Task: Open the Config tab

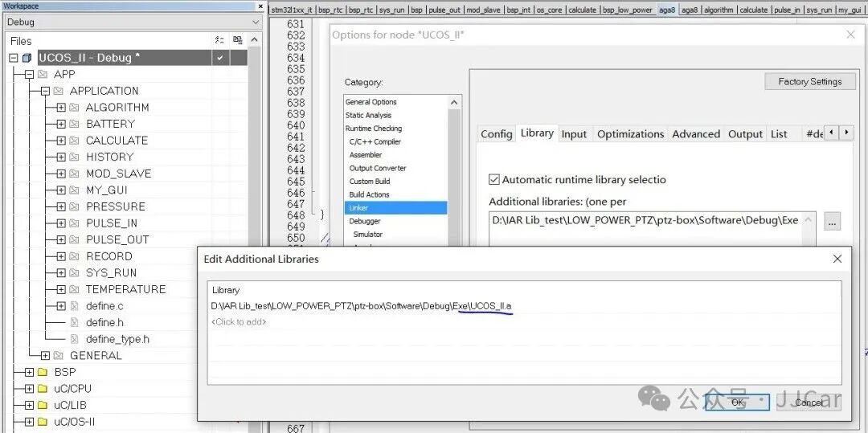Action: [x=496, y=134]
